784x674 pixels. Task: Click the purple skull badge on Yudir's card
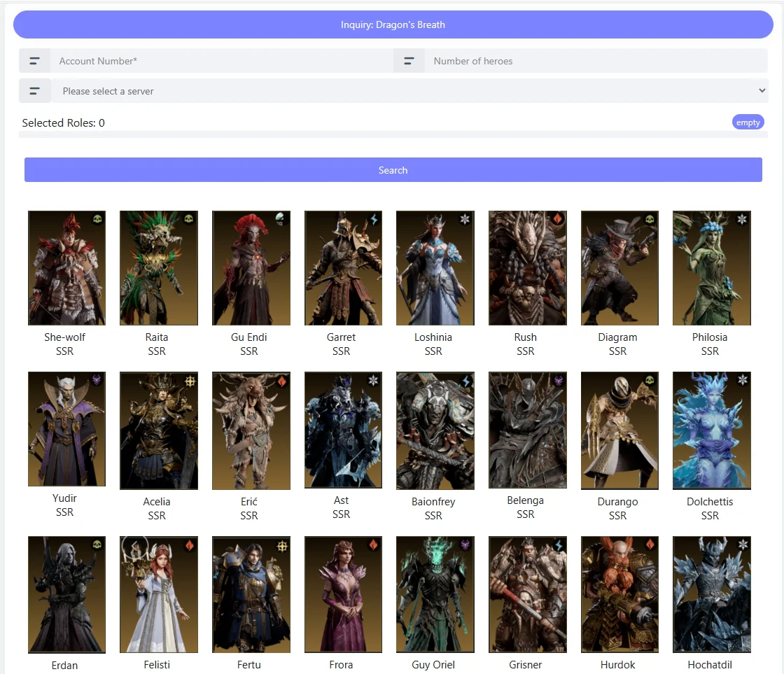98,379
